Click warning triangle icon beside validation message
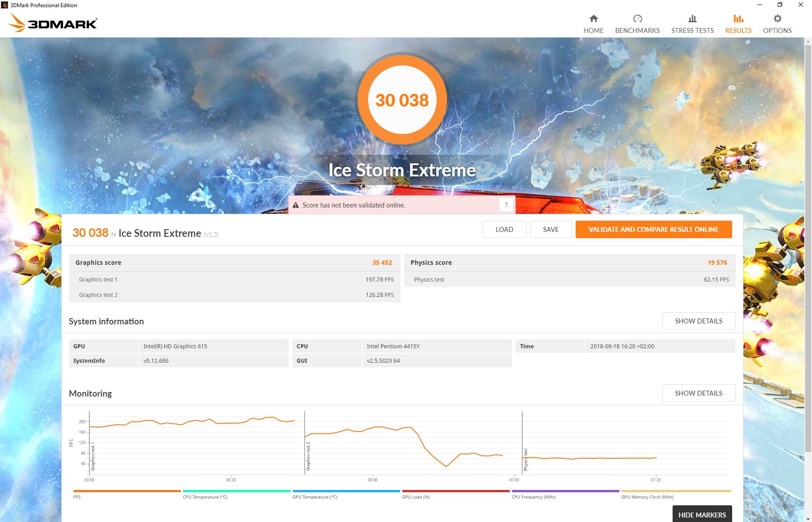Screen dimensions: 812x522 pyautogui.click(x=296, y=205)
